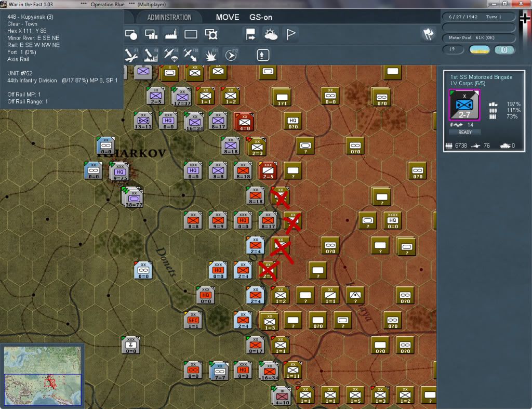Select the stacked units labeled 38=77
The height and width of the screenshot is (409, 532).
tap(132, 197)
